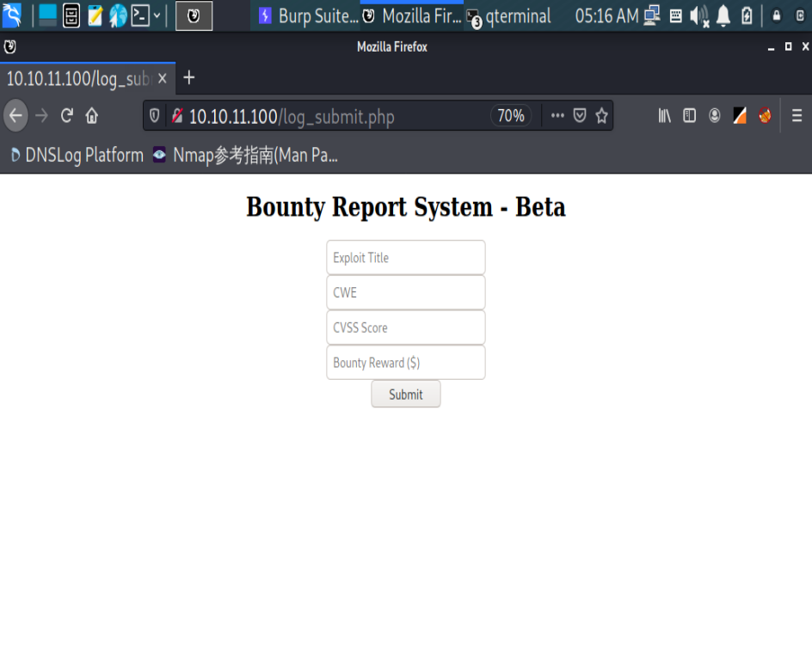The image size is (812, 667).
Task: Reload the current page
Action: point(67,115)
